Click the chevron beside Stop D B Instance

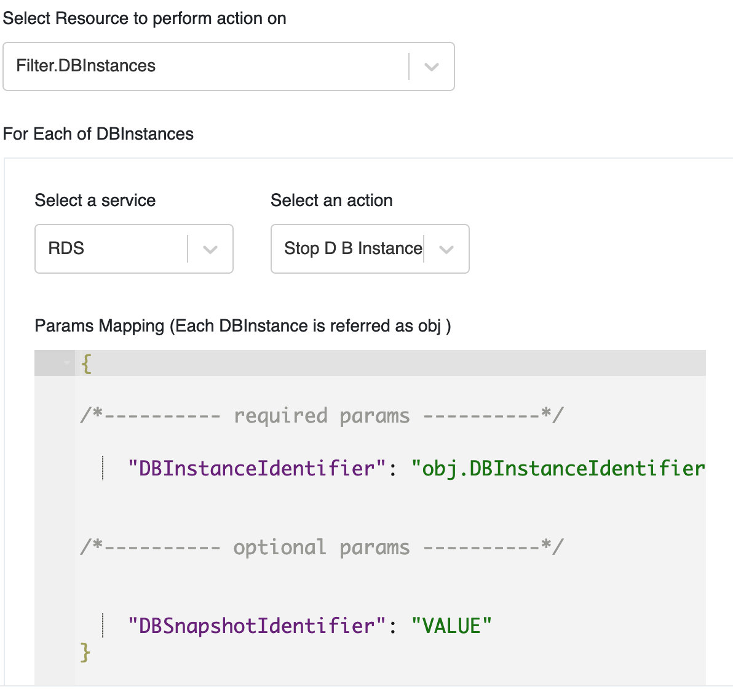(446, 249)
